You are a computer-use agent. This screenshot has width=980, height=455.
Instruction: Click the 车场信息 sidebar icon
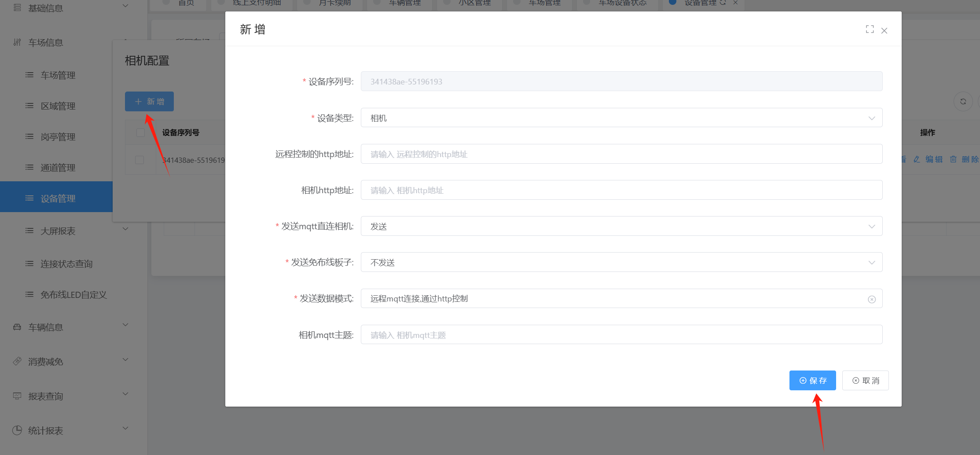[x=17, y=42]
